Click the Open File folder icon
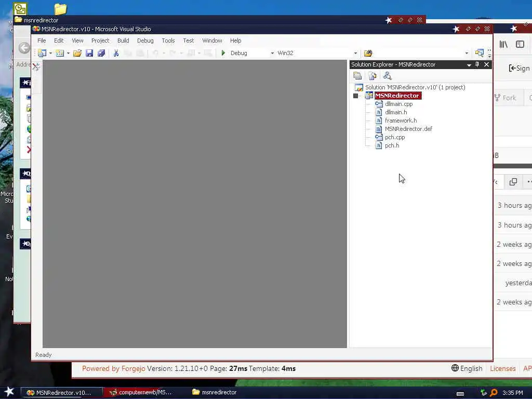532x399 pixels. (77, 53)
